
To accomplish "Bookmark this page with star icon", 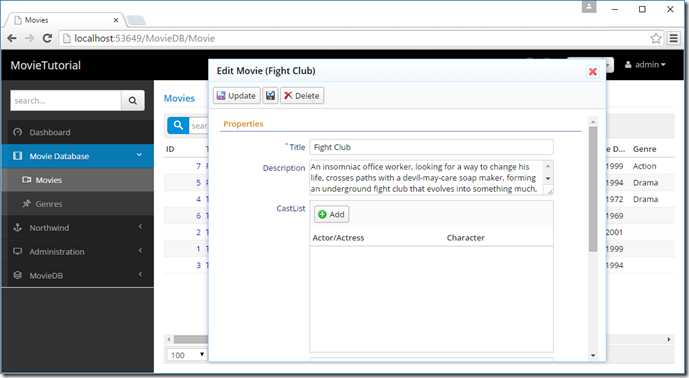I will pos(656,38).
